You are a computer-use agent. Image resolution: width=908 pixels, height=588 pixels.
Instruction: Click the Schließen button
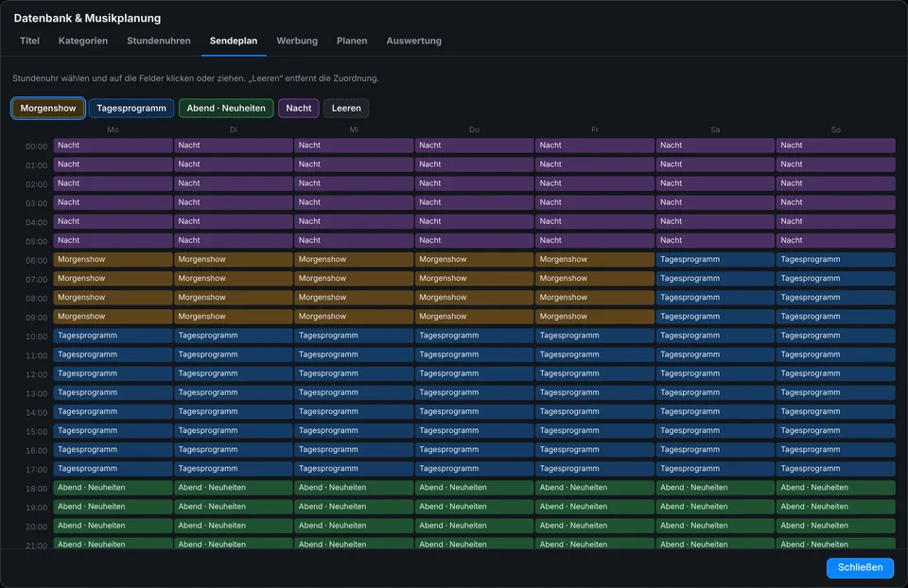(860, 567)
